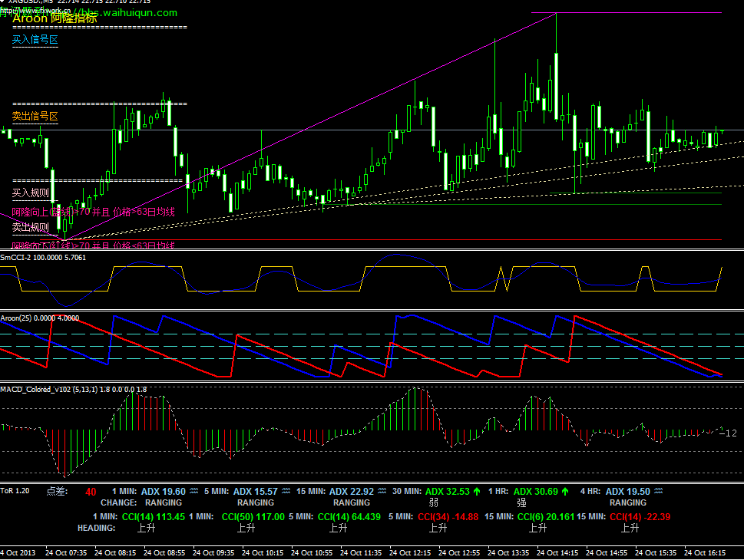This screenshot has height=560, width=744.
Task: Click the ranging wave icon beside ADX 15.57
Action: 286,491
